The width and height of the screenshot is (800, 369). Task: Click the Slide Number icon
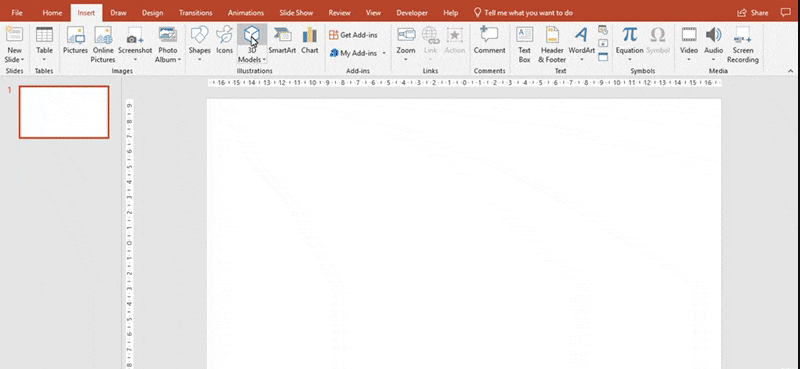(x=603, y=43)
